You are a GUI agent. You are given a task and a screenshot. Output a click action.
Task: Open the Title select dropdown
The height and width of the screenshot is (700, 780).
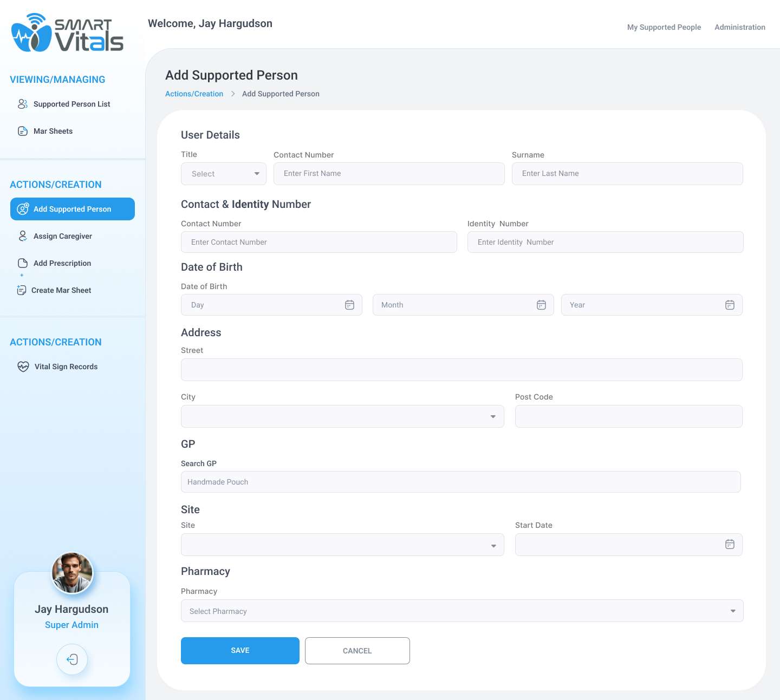224,174
